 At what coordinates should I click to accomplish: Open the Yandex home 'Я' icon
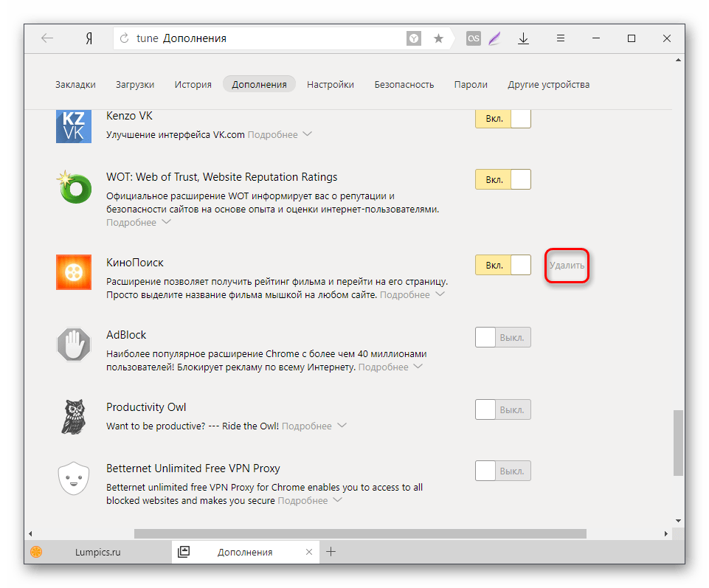tap(89, 38)
